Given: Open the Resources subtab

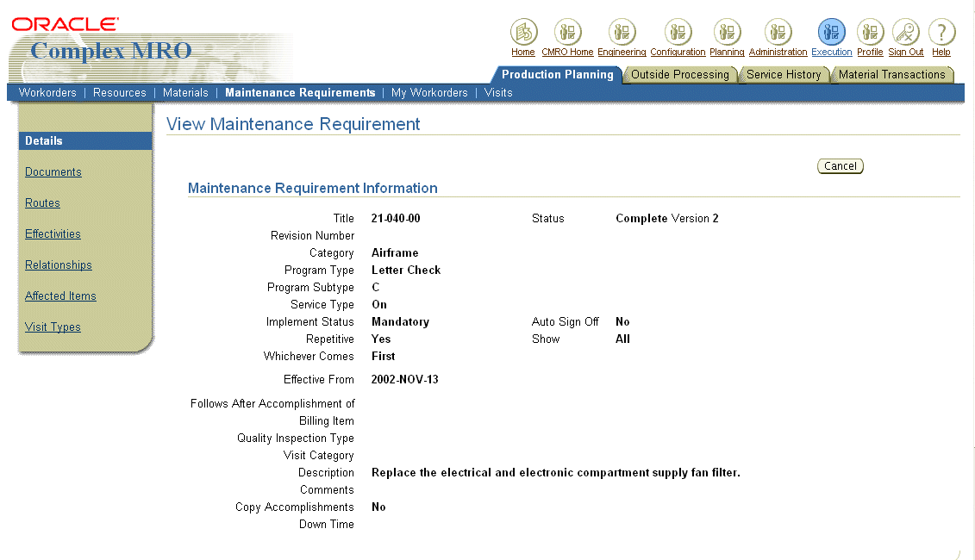Looking at the screenshot, I should click(119, 92).
